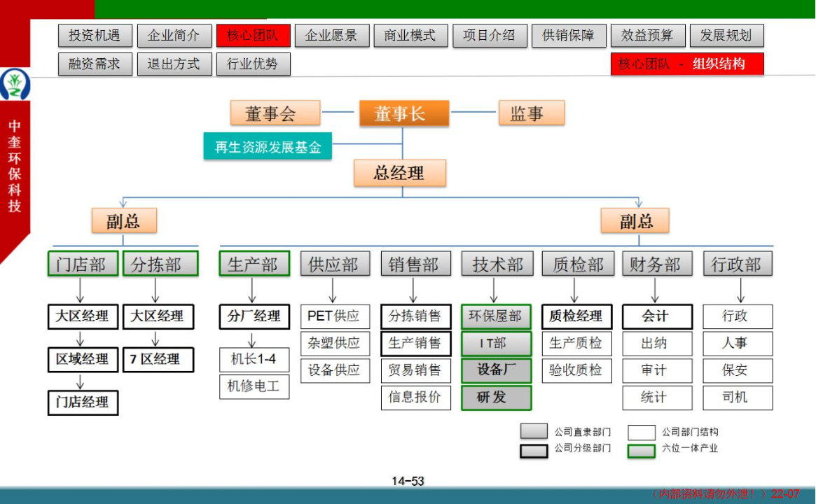Select the 监事 box

[x=532, y=113]
